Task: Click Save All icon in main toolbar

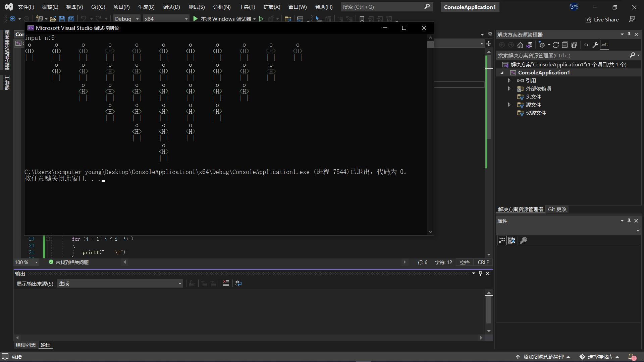Action: click(x=71, y=19)
